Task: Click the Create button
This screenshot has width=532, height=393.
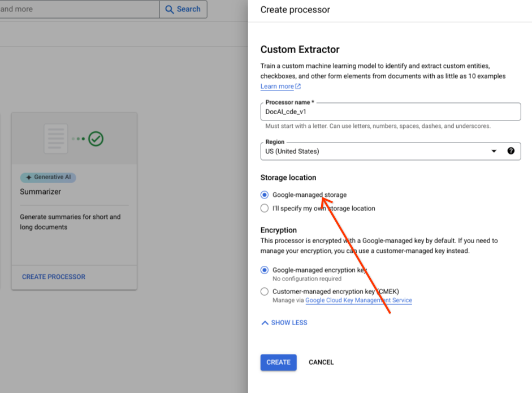Action: pos(278,362)
